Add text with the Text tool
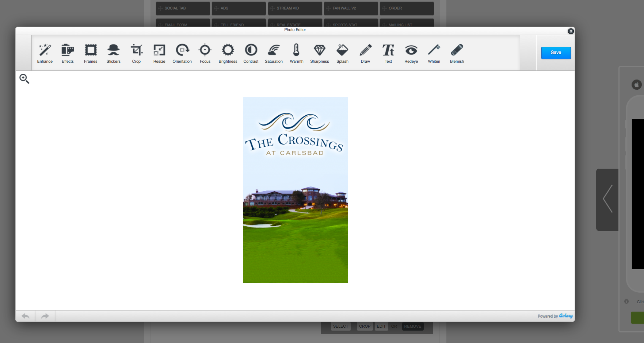 (x=388, y=53)
